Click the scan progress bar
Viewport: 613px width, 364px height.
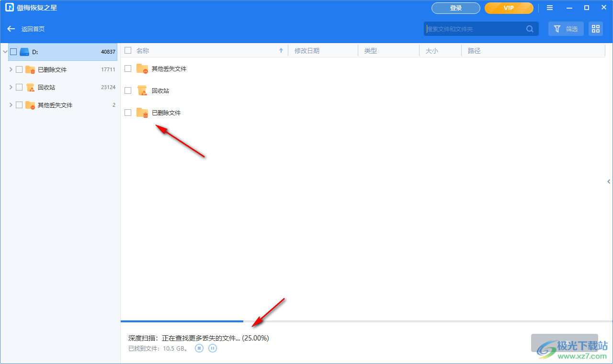pyautogui.click(x=367, y=321)
